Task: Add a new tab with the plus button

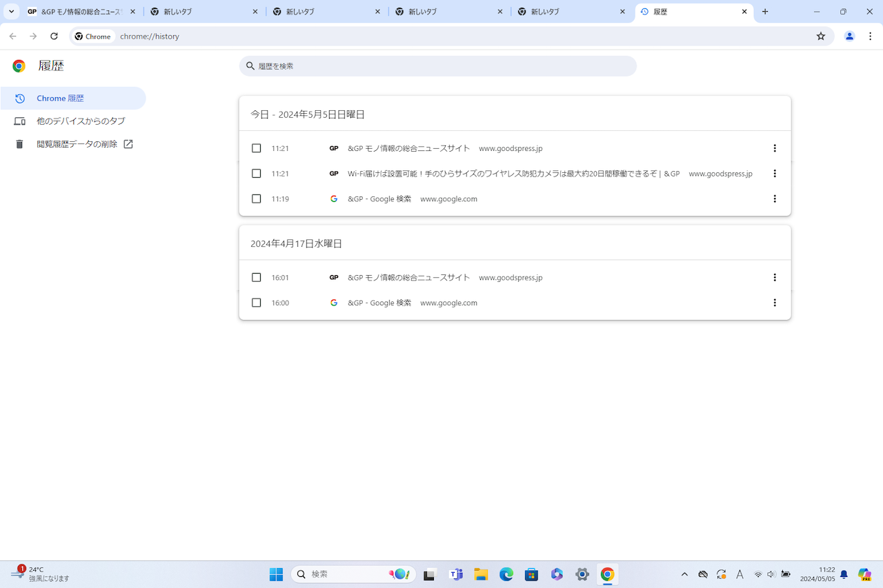Action: point(765,12)
